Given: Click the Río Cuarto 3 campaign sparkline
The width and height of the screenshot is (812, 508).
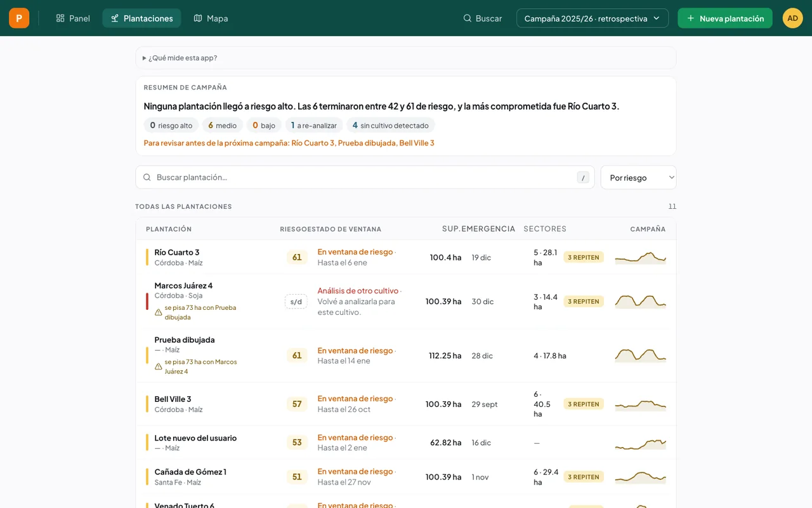Looking at the screenshot, I should pyautogui.click(x=641, y=257).
